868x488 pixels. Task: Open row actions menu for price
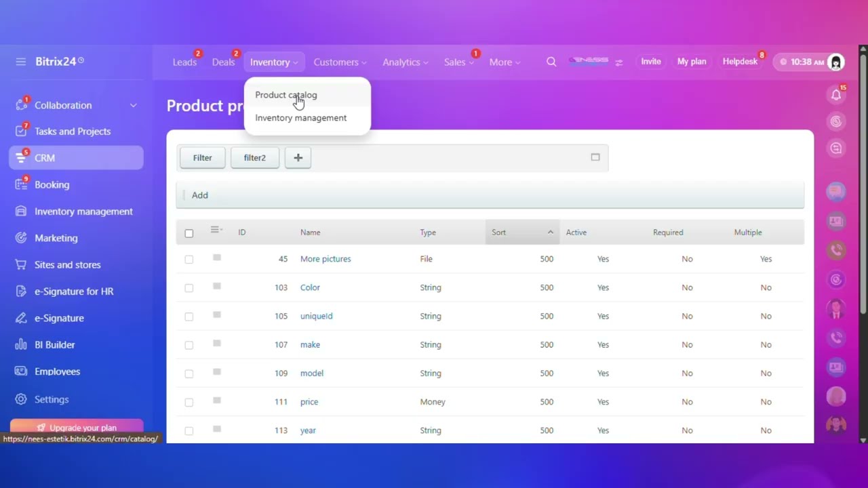pos(217,401)
